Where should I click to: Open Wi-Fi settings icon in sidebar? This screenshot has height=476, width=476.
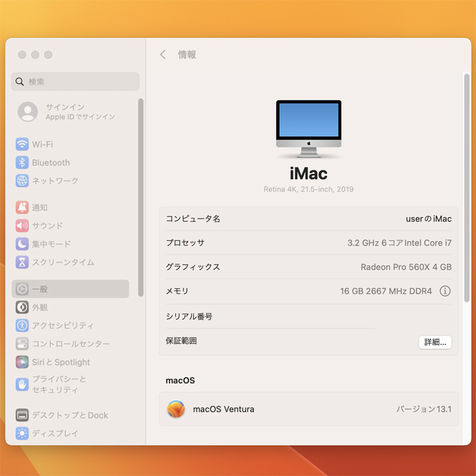click(x=22, y=144)
